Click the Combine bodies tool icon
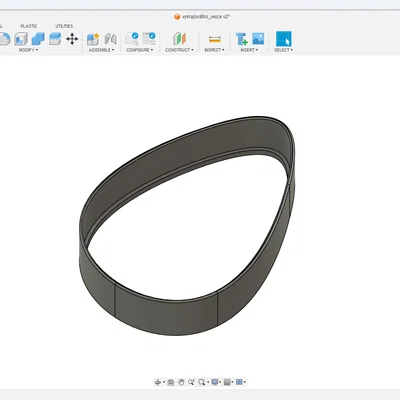This screenshot has height=400, width=400. coord(38,39)
